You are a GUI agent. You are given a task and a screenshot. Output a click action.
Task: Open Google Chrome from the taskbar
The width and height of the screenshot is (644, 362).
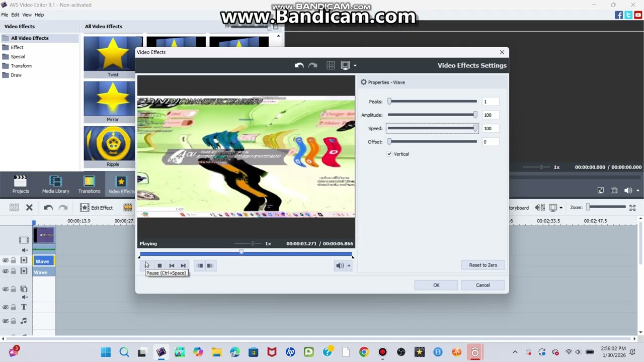364,352
